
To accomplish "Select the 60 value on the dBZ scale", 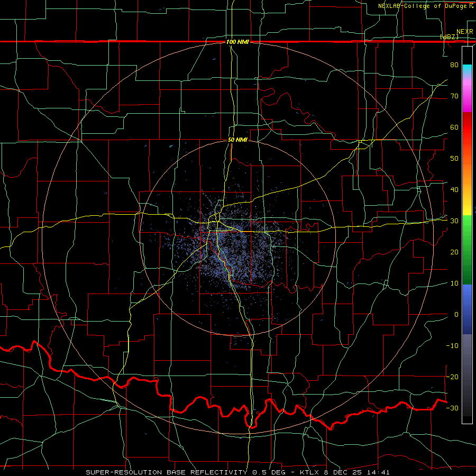I will (454, 127).
